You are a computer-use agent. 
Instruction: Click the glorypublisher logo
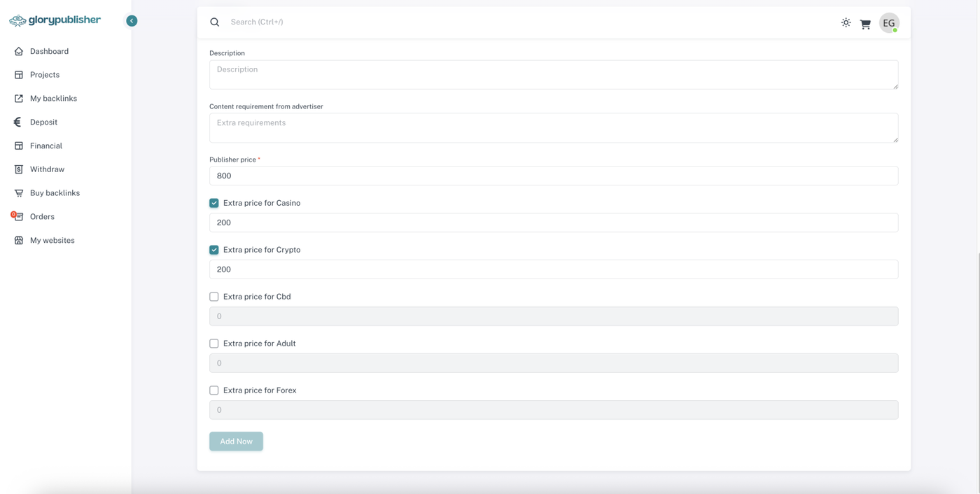pos(55,20)
